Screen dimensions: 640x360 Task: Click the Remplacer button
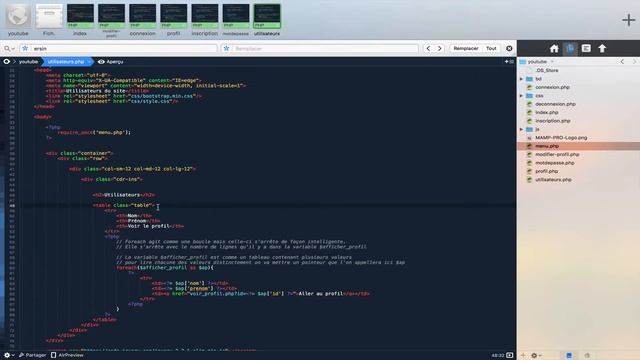click(466, 49)
